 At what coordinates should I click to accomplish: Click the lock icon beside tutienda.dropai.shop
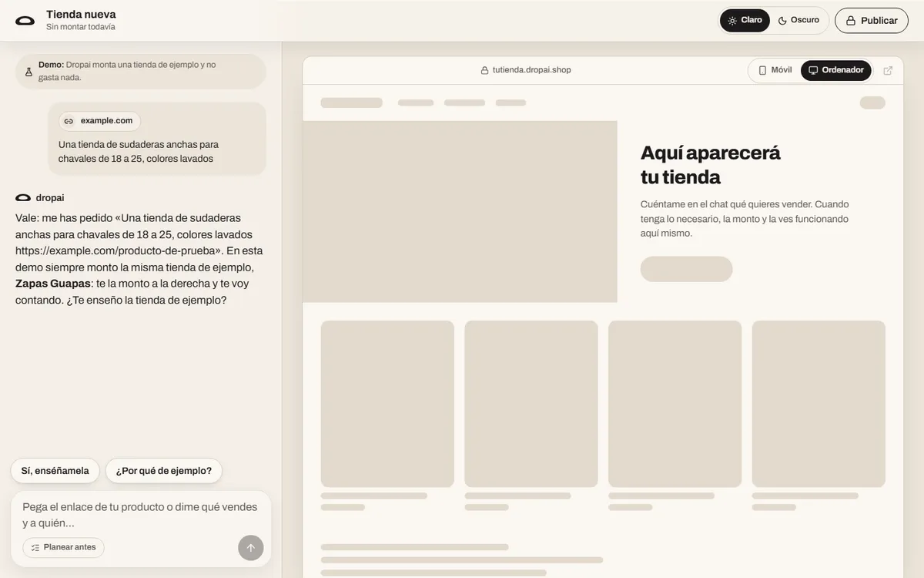[x=484, y=70]
